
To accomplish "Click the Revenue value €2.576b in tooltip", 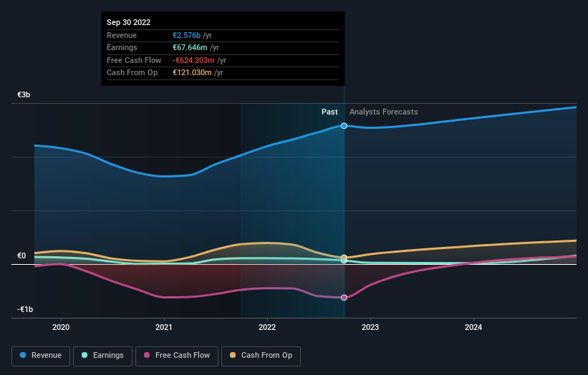I will coord(186,35).
